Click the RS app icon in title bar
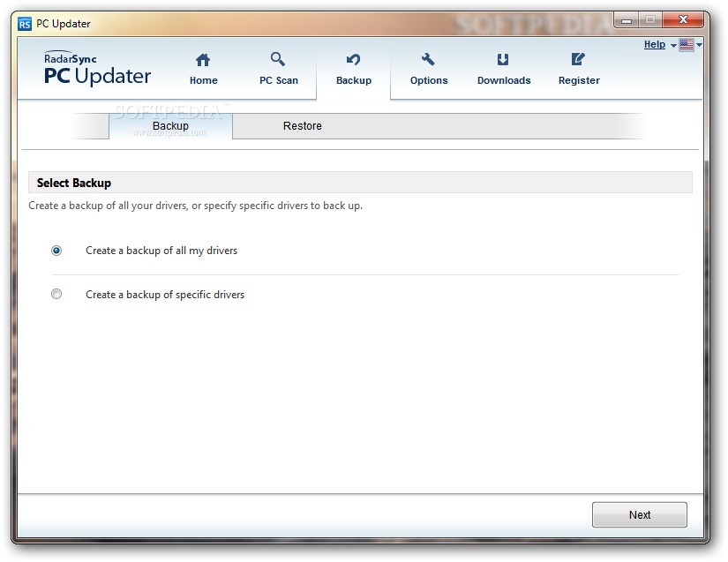 click(25, 24)
